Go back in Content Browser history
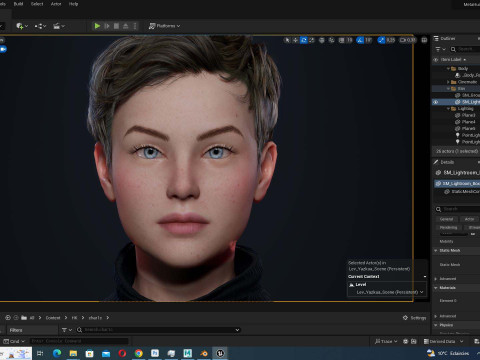 coord(8,318)
